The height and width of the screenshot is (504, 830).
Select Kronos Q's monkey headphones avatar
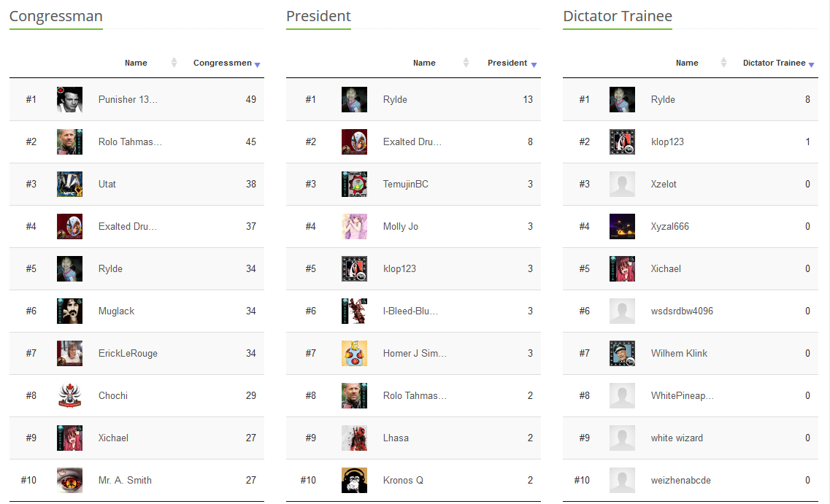(x=354, y=480)
